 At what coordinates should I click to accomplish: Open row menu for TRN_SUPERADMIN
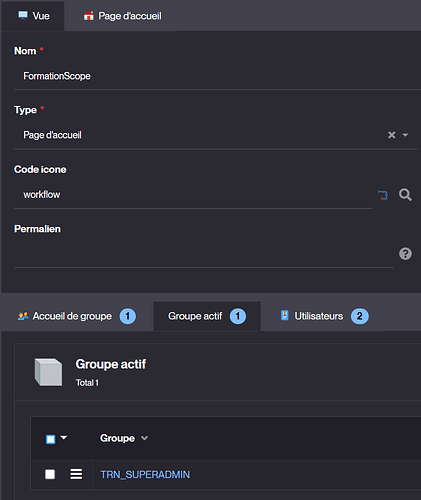pyautogui.click(x=76, y=474)
